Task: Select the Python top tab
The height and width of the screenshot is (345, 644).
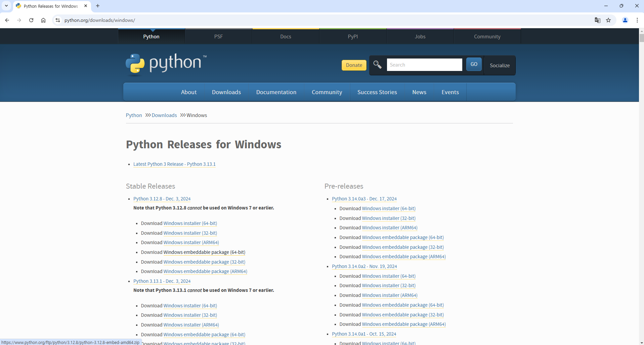Action: (152, 36)
